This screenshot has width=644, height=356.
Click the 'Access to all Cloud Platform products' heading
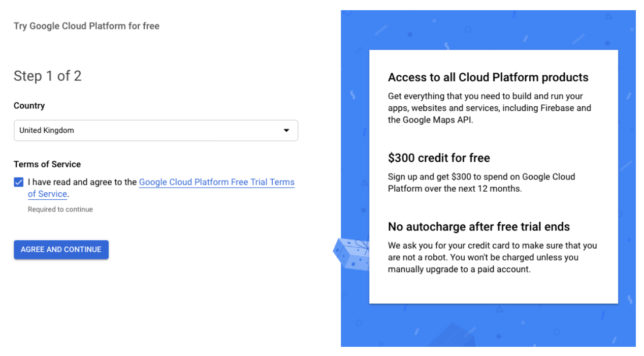488,77
